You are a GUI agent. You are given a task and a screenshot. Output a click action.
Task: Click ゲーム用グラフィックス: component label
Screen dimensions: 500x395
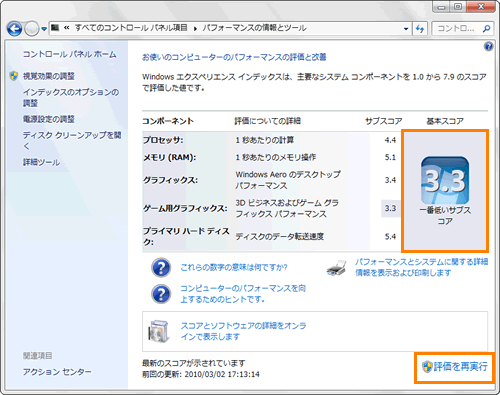tap(185, 209)
